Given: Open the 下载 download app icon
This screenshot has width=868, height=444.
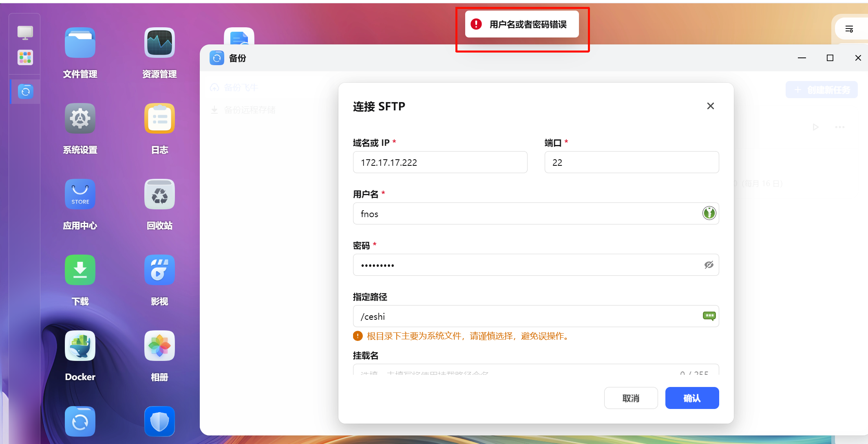Looking at the screenshot, I should point(80,270).
